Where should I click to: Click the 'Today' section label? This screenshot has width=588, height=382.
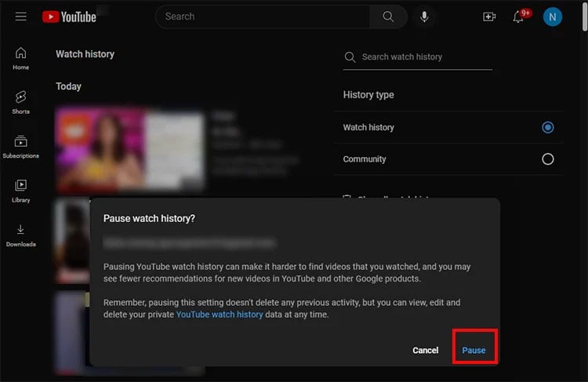69,86
